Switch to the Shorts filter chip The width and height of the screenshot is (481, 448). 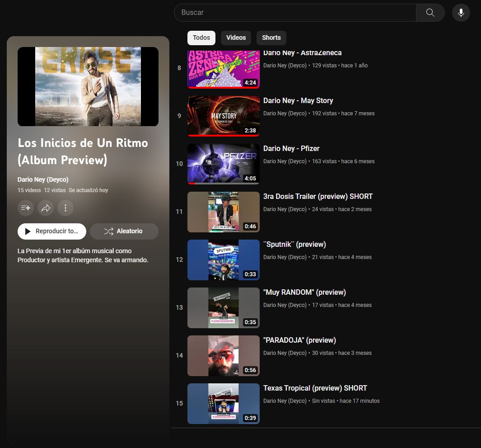pos(271,38)
